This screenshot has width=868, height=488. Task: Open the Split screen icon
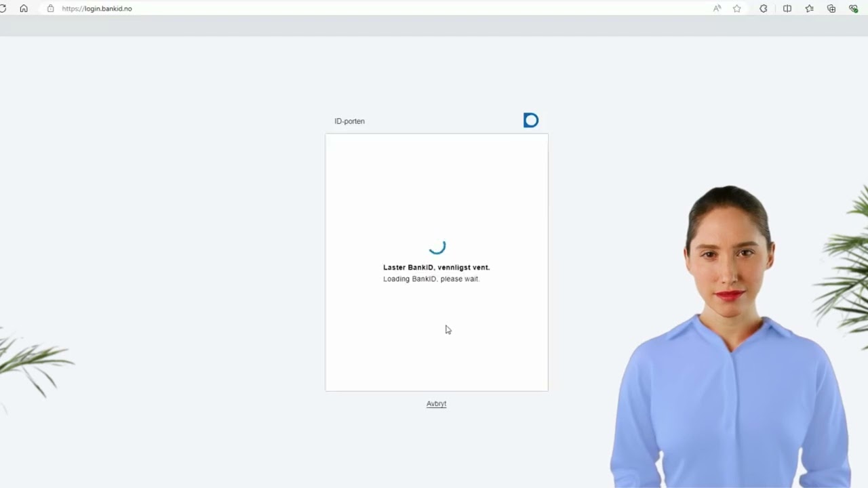[787, 8]
